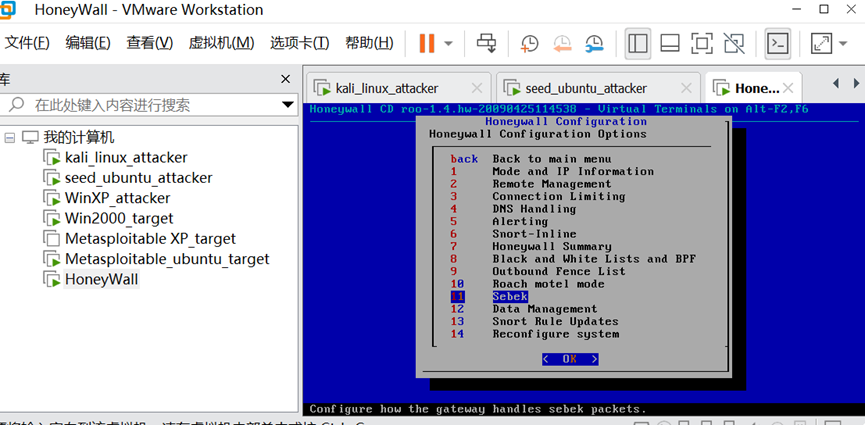865x425 pixels.
Task: Select WinXP_attacker in the library tree
Action: pos(118,198)
